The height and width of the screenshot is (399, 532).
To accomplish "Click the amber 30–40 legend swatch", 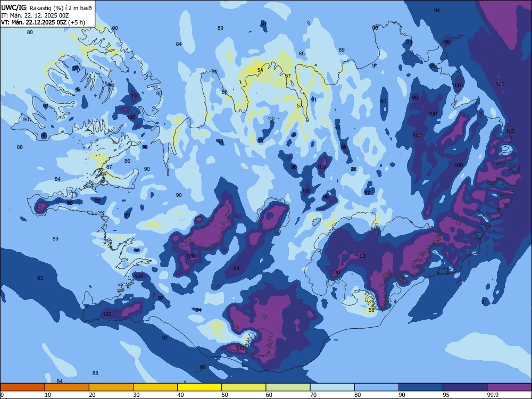I will click(155, 387).
